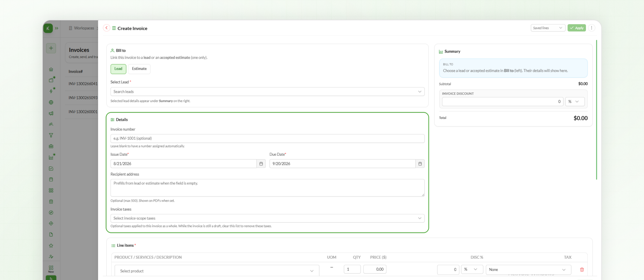Viewport: 644px width, 280px height.
Task: Click the New apps icon in sidebar
Action: (x=51, y=269)
